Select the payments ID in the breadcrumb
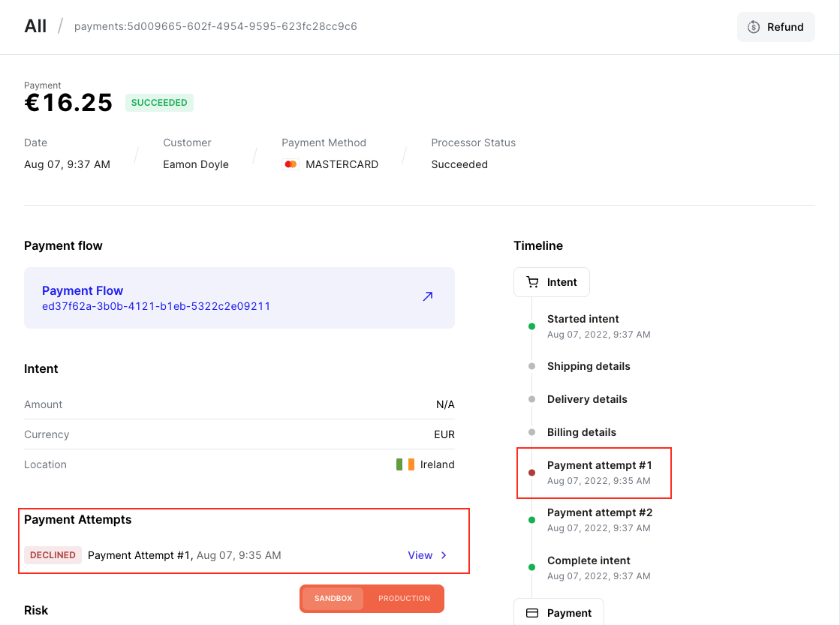840x625 pixels. tap(215, 26)
